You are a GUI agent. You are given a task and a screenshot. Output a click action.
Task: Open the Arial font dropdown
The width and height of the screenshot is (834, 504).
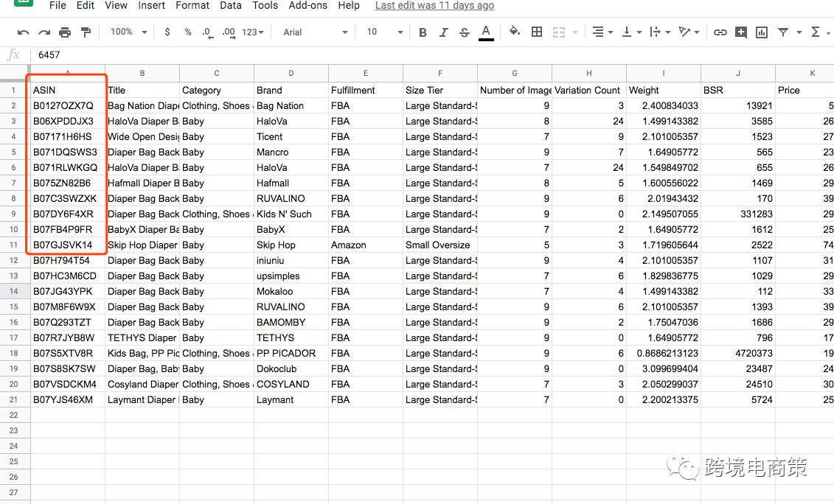coord(315,32)
